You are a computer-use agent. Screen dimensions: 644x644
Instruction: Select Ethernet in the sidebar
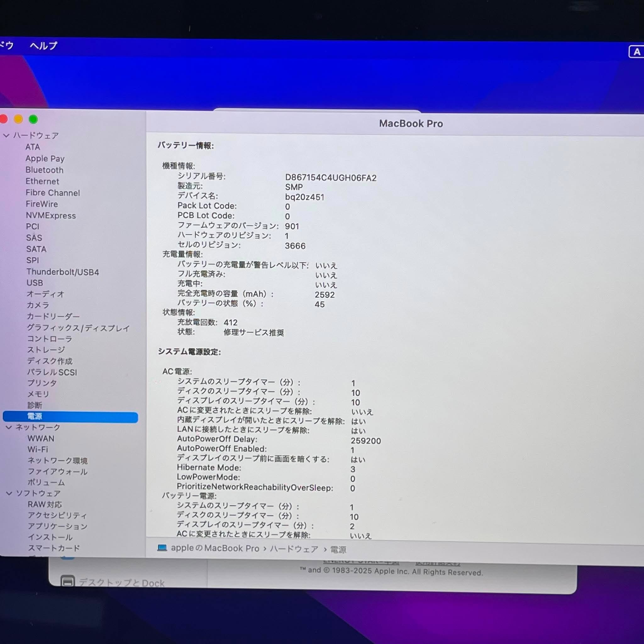(x=42, y=181)
